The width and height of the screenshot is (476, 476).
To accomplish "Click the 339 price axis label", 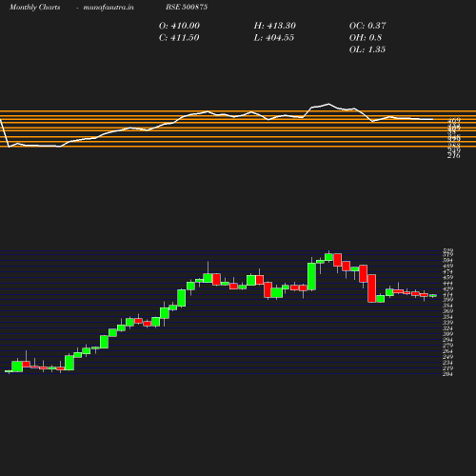I will pyautogui.click(x=447, y=323).
